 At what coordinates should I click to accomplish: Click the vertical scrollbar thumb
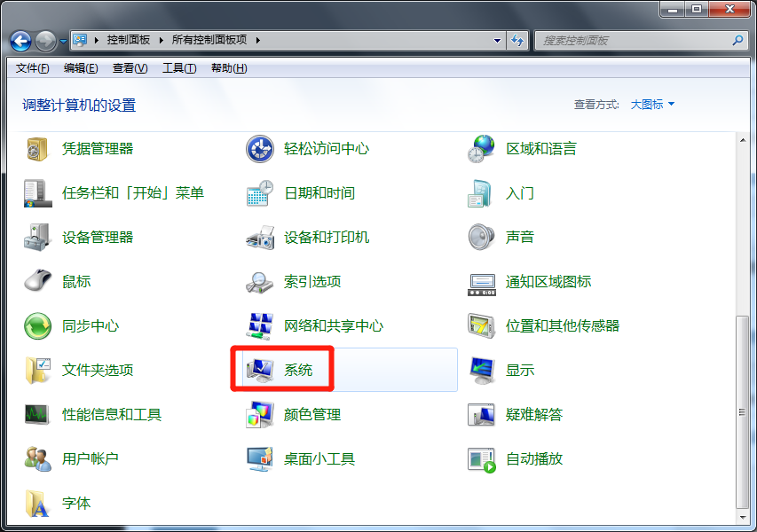click(743, 411)
